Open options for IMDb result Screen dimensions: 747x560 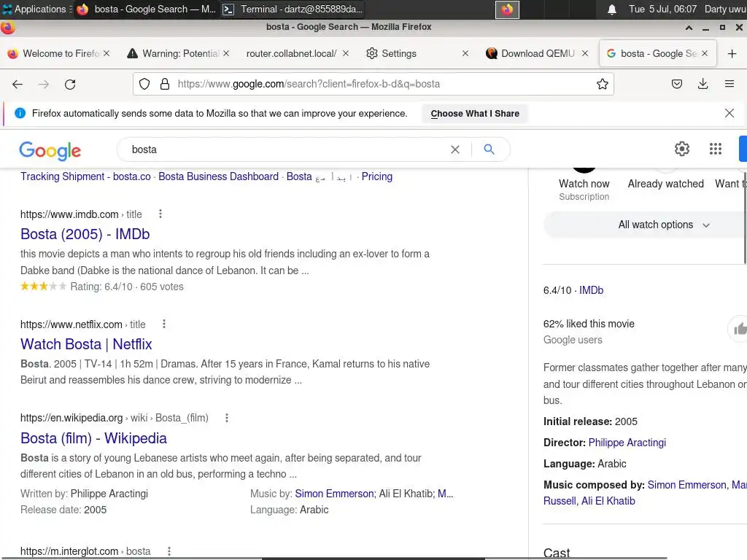point(160,214)
